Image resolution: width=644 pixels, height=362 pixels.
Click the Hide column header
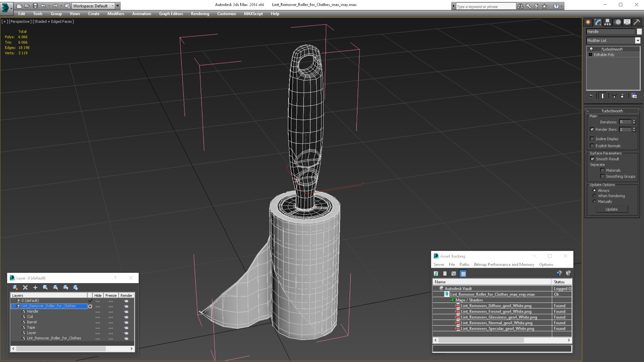point(98,295)
